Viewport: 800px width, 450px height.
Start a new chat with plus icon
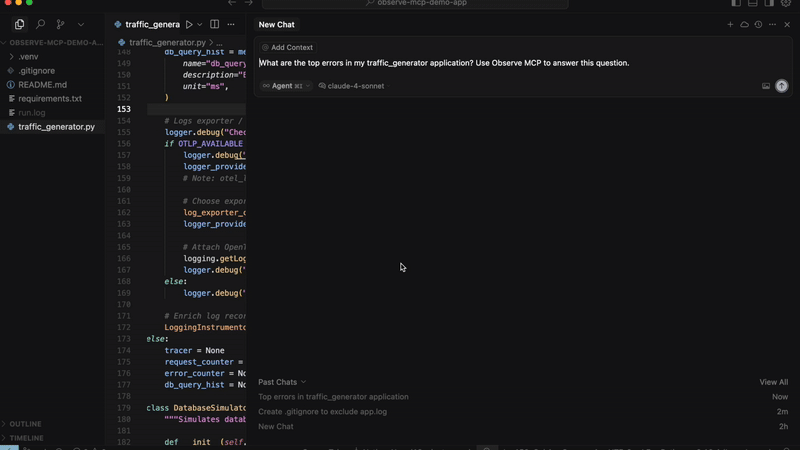coord(730,24)
